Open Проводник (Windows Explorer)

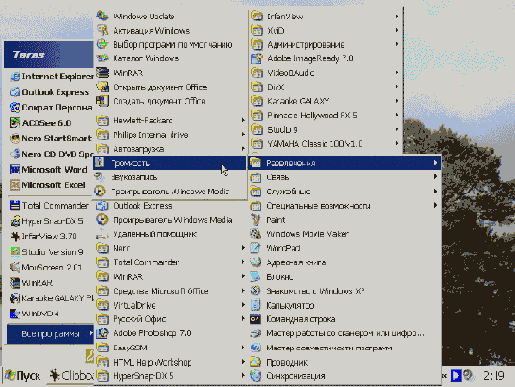pyautogui.click(x=345, y=362)
